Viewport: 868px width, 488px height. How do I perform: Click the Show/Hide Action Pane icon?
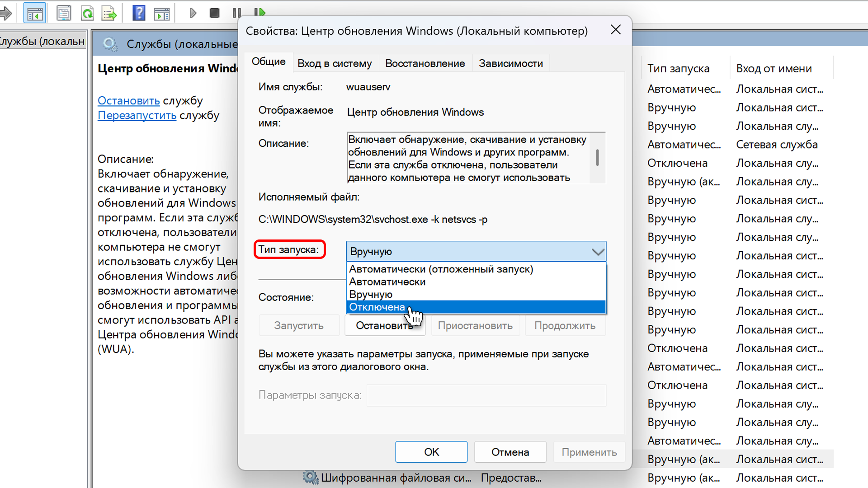[161, 13]
